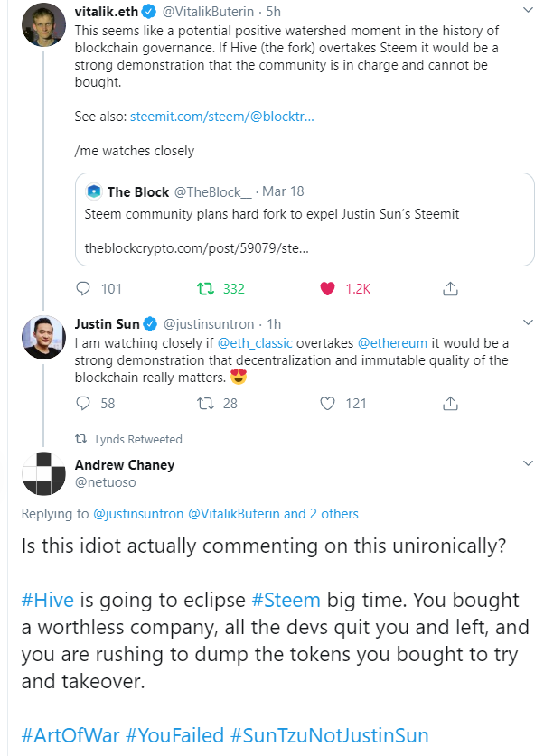The width and height of the screenshot is (544, 756).
Task: Open Vitalik's profile picture
Action: click(x=43, y=23)
